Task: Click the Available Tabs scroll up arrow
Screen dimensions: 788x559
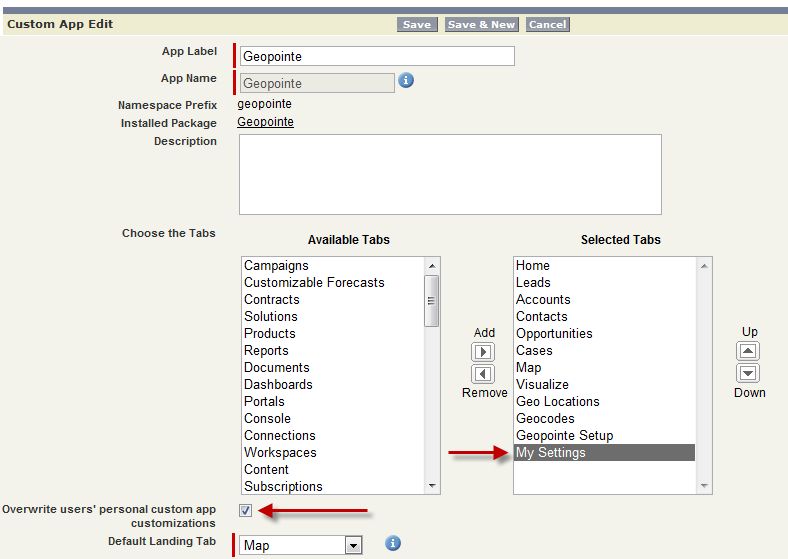Action: [x=432, y=265]
